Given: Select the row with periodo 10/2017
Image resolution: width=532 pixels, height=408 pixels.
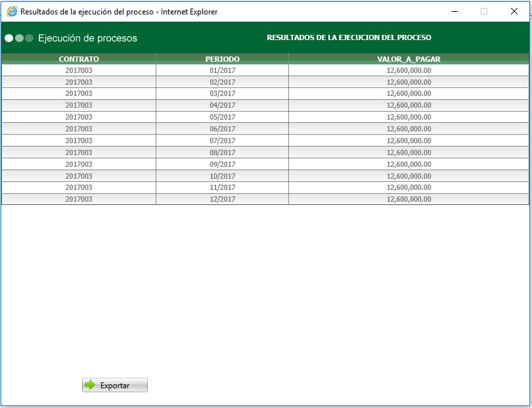Looking at the screenshot, I should click(222, 175).
